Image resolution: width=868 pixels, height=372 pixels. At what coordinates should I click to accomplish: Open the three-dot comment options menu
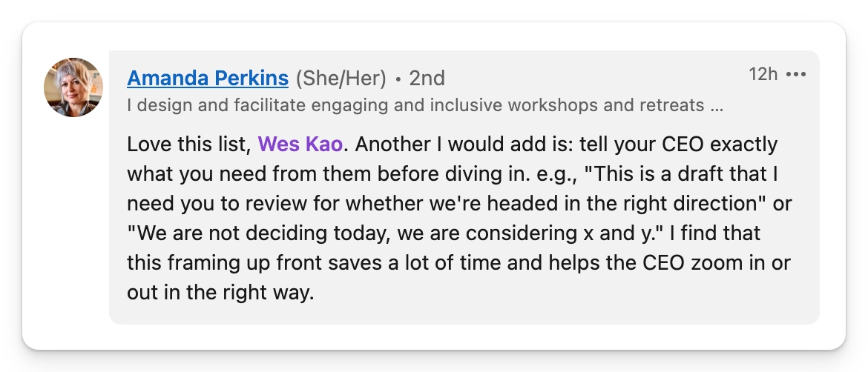pyautogui.click(x=795, y=75)
